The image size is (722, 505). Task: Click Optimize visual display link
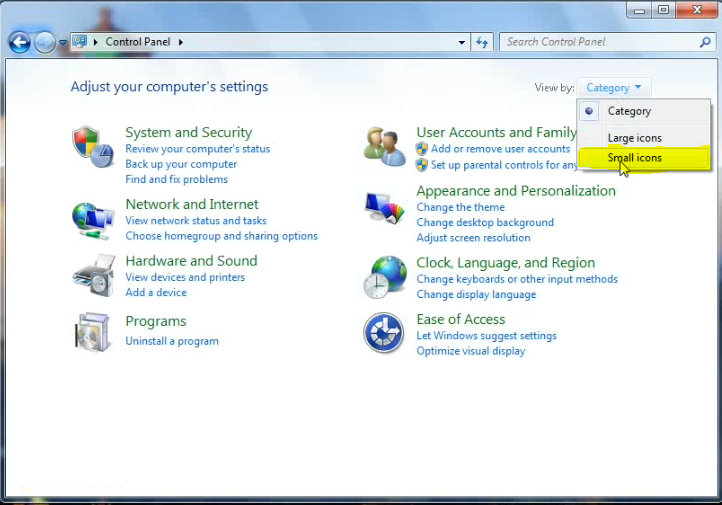pos(471,351)
